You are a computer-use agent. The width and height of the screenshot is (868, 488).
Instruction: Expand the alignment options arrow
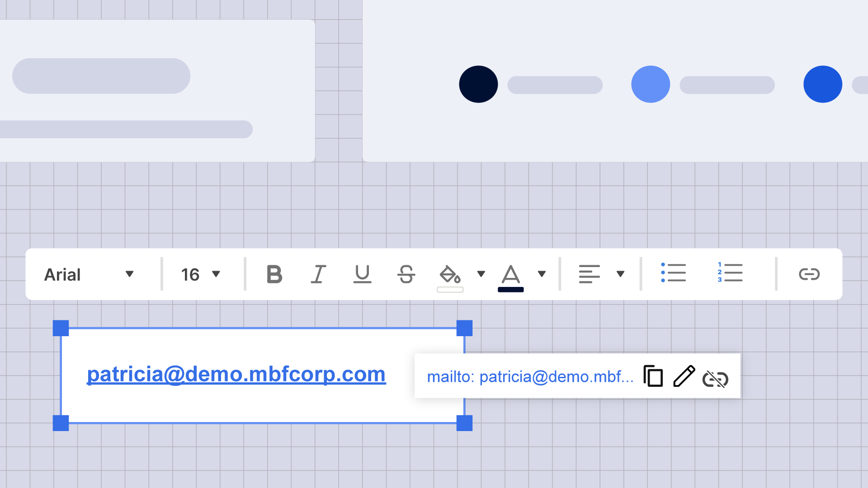(x=620, y=274)
